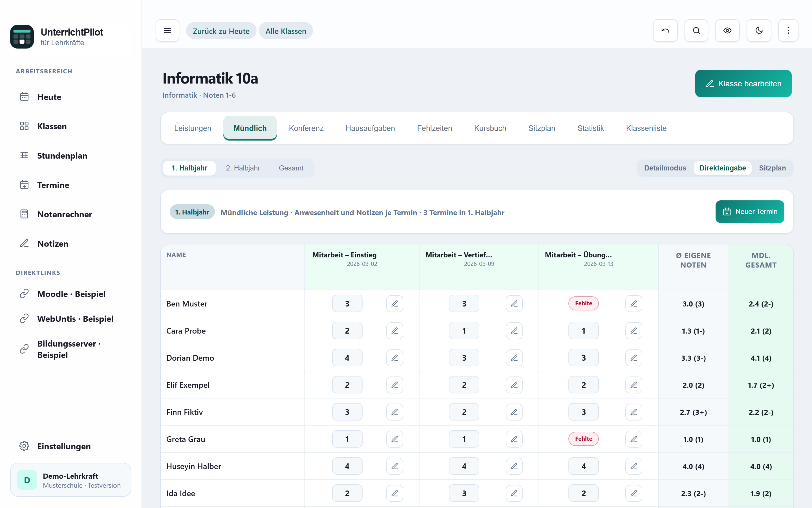Screen dimensions: 812x508
Task: Edit Ida Idee's Einstieg note pencil
Action: click(395, 493)
